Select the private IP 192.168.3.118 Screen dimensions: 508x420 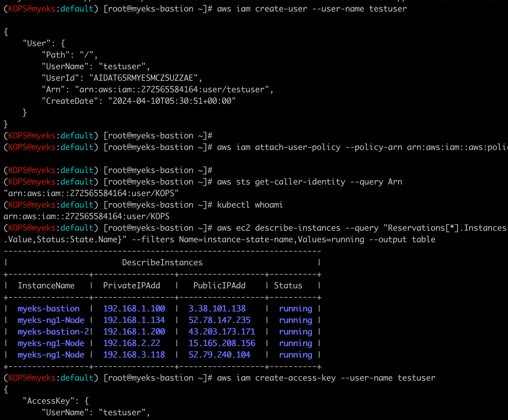coord(134,355)
